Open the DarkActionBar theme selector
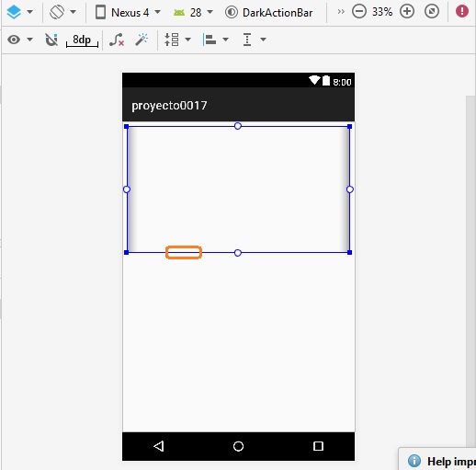The image size is (476, 470). pyautogui.click(x=268, y=13)
